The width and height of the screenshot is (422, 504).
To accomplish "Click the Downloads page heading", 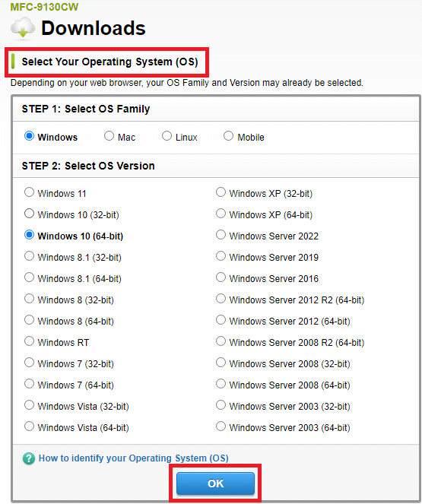I will (94, 28).
